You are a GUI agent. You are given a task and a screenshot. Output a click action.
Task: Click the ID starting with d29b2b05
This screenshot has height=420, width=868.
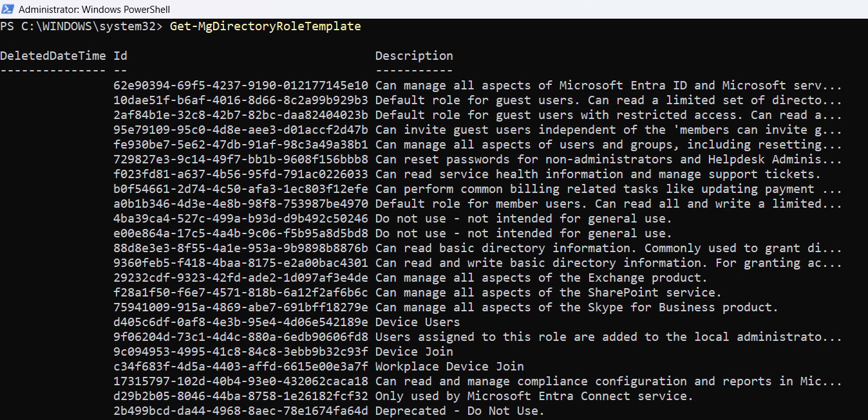(x=241, y=396)
